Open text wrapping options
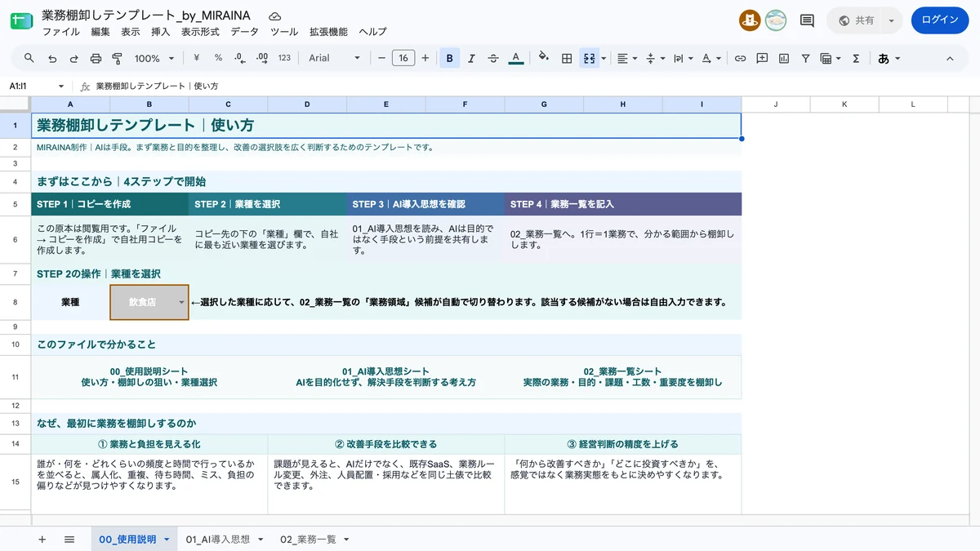This screenshot has width=980, height=551. 683,58
